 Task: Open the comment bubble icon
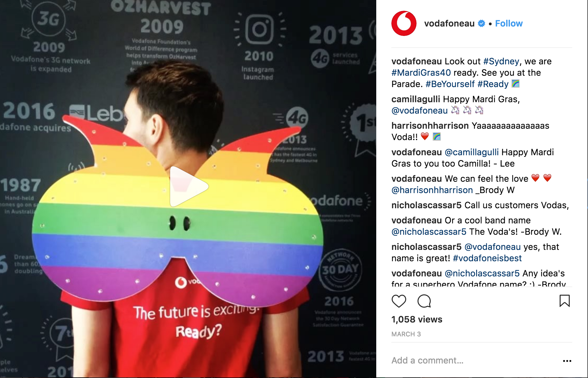424,301
